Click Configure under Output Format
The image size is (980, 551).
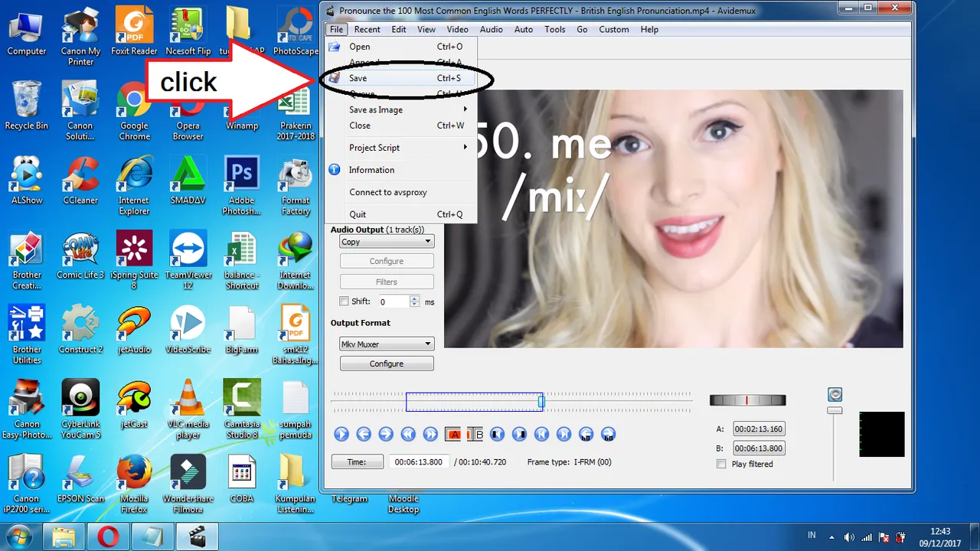(387, 364)
